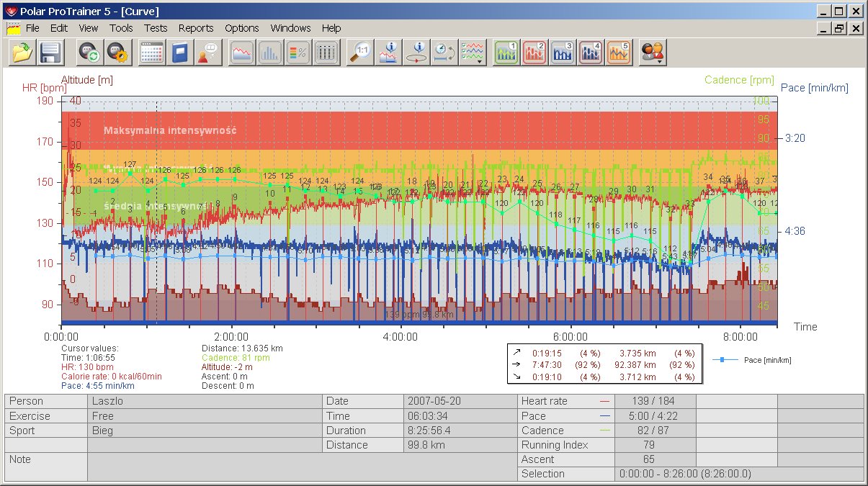The width and height of the screenshot is (868, 486).
Task: Click the curve info icon
Action: pyautogui.click(x=389, y=53)
